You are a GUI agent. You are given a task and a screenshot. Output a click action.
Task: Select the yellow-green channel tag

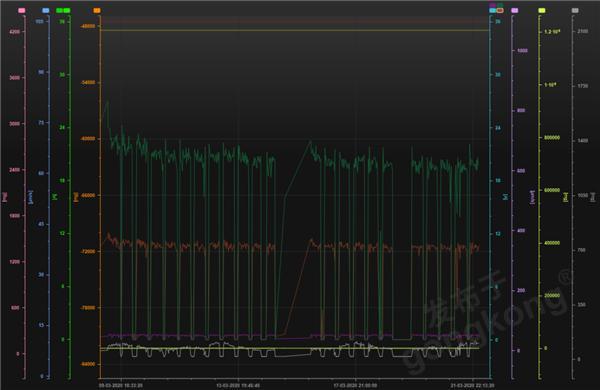542,11
